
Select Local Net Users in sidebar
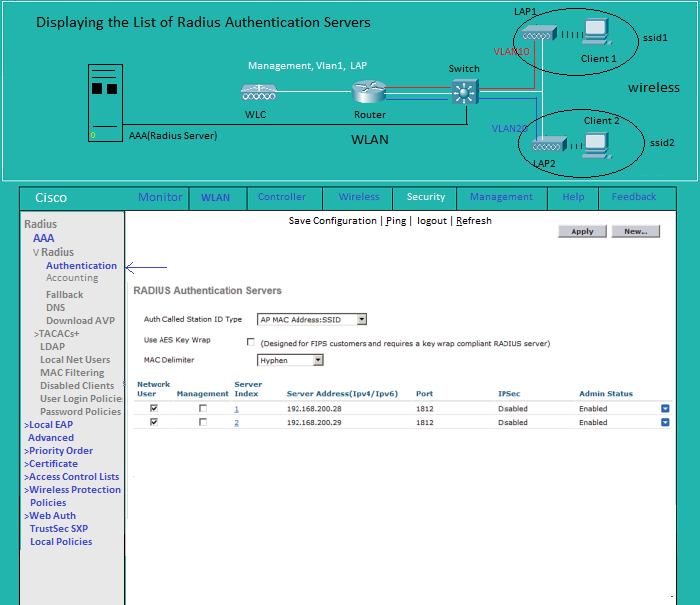[x=75, y=359]
